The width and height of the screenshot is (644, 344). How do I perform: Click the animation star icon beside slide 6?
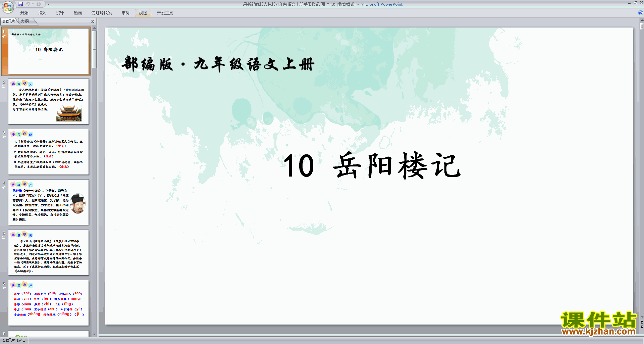4,288
